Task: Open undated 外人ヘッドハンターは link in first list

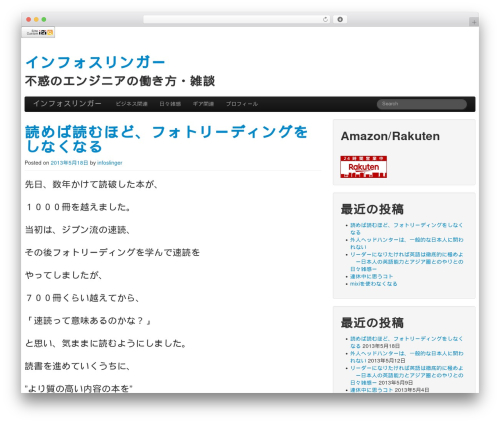Action: tap(406, 243)
